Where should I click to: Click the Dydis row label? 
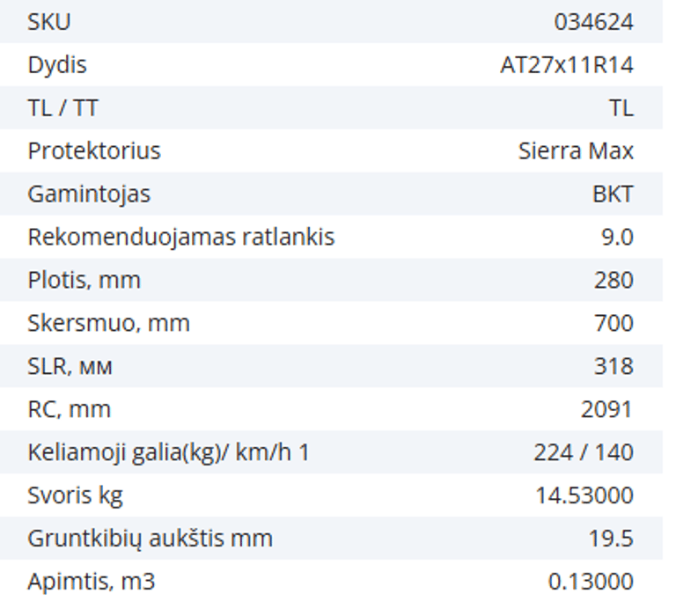(57, 65)
